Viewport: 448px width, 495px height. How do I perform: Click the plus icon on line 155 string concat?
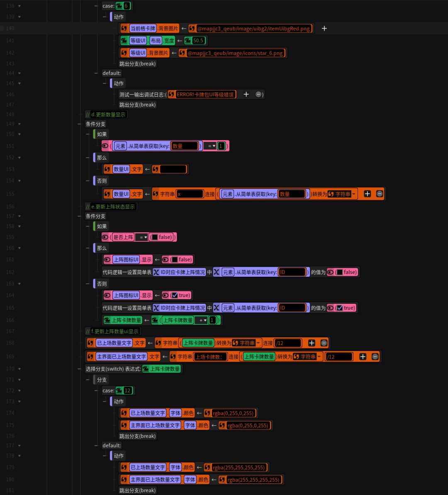coord(367,194)
